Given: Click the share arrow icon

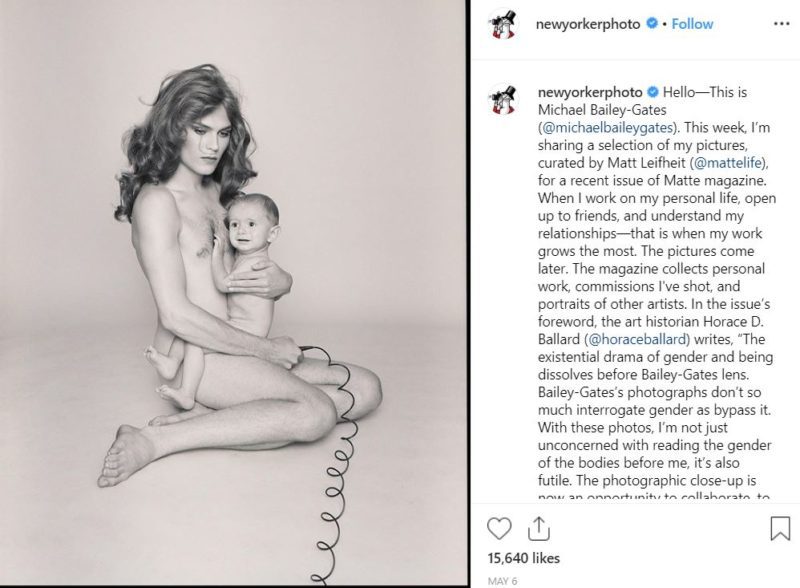Looking at the screenshot, I should point(537,527).
